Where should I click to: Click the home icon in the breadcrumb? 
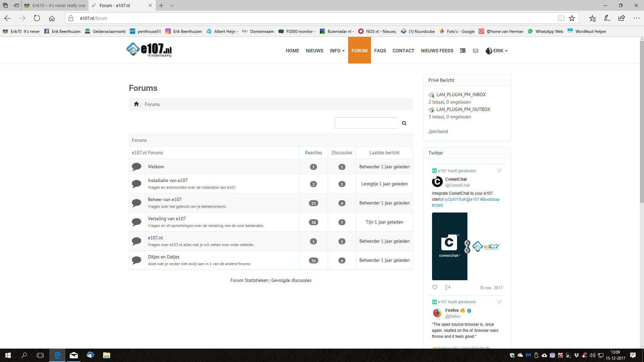136,104
